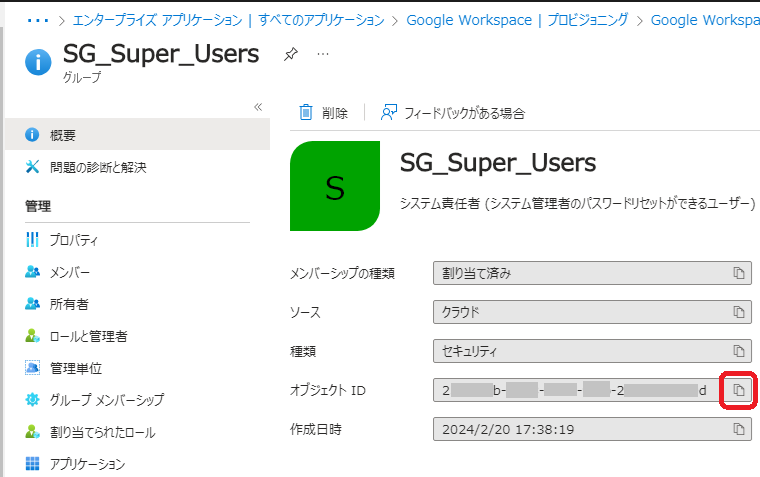760x477 pixels.
Task: Select 概要 in the sidebar
Action: coord(137,135)
